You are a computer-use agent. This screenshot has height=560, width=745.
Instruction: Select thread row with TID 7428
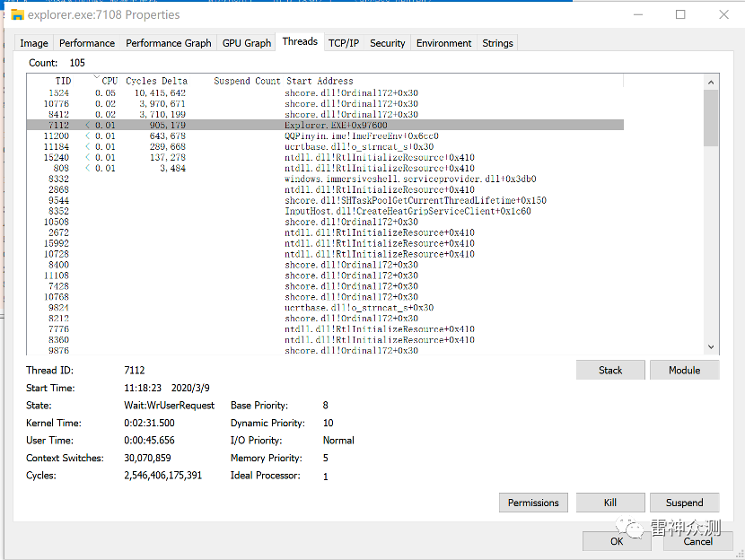coord(325,286)
